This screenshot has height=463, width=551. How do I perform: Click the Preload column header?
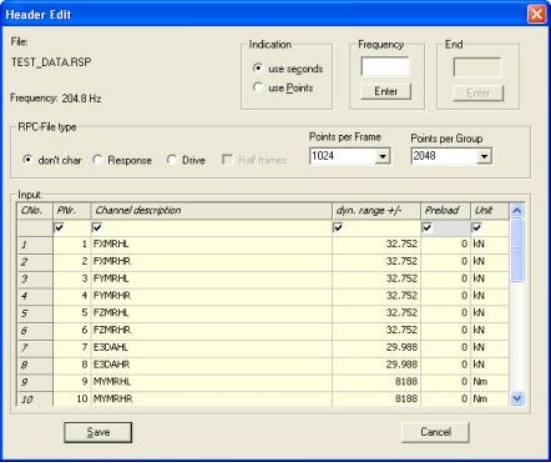click(x=446, y=210)
